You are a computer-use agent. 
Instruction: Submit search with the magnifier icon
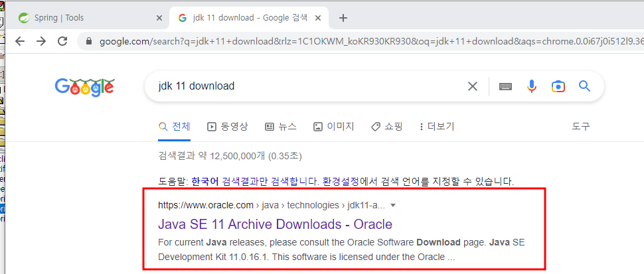(584, 86)
